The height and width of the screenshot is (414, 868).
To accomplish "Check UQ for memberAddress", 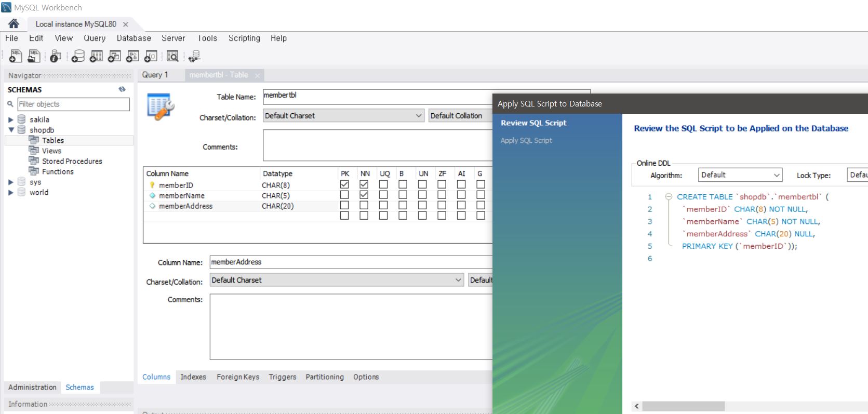I will [x=383, y=205].
